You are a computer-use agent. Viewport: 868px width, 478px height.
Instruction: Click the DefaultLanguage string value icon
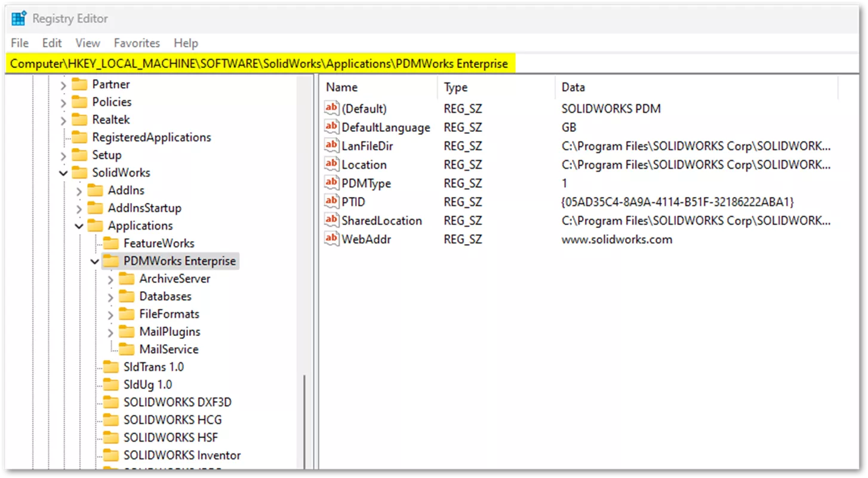pyautogui.click(x=331, y=127)
